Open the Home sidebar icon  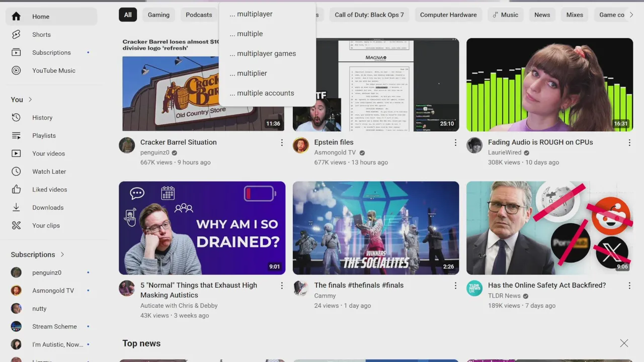pyautogui.click(x=16, y=17)
